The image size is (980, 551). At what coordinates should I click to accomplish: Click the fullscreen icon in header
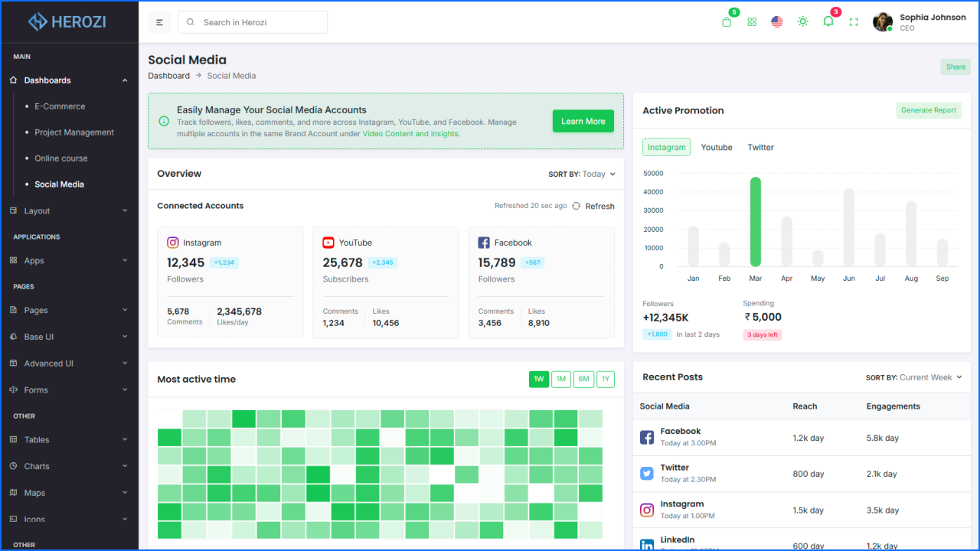(x=854, y=22)
